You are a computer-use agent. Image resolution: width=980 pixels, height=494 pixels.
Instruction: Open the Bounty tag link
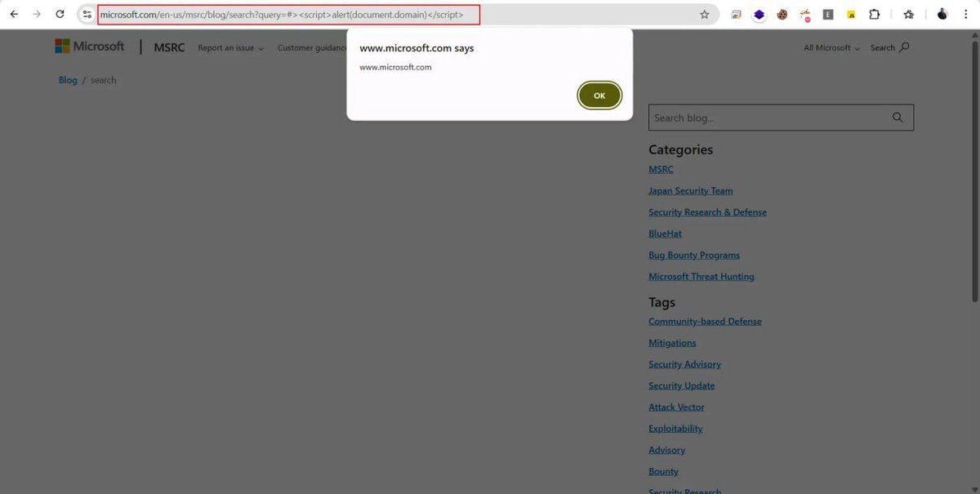coord(663,471)
